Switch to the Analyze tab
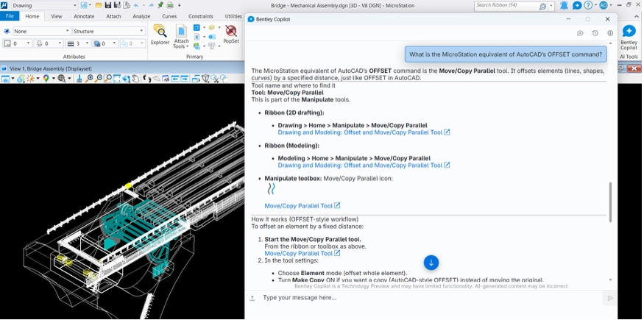This screenshot has height=320, width=644. [x=141, y=16]
